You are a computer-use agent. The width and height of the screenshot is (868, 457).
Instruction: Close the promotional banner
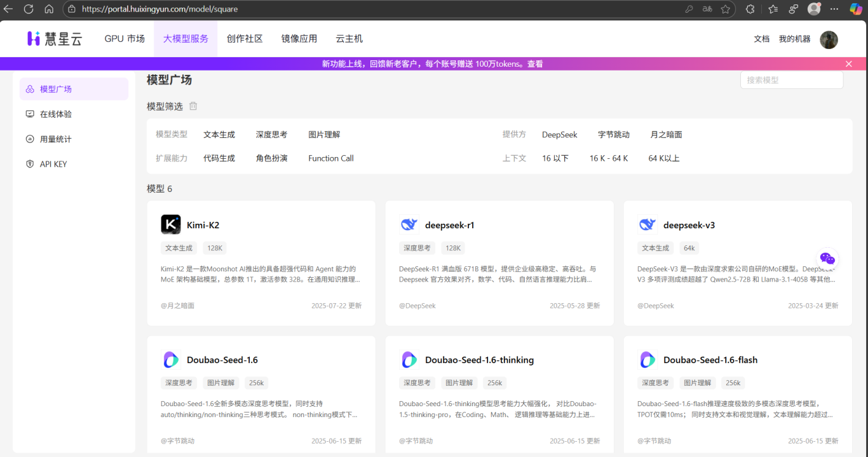pyautogui.click(x=848, y=64)
